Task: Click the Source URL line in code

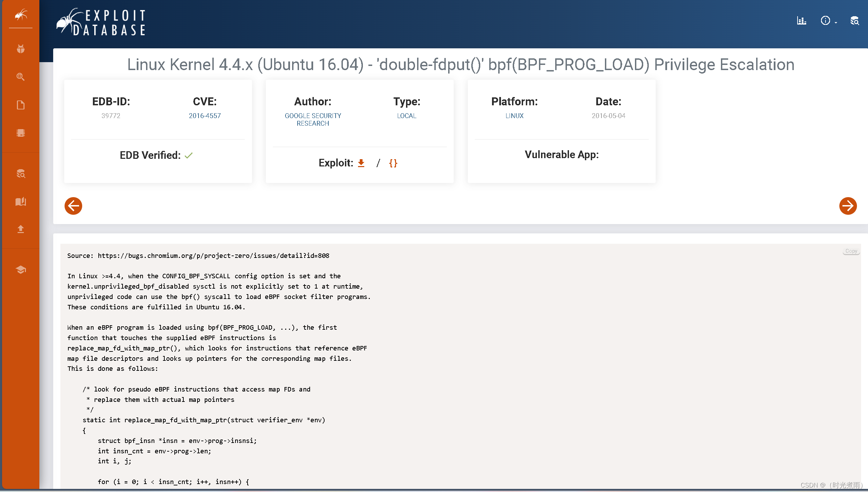Action: [198, 255]
